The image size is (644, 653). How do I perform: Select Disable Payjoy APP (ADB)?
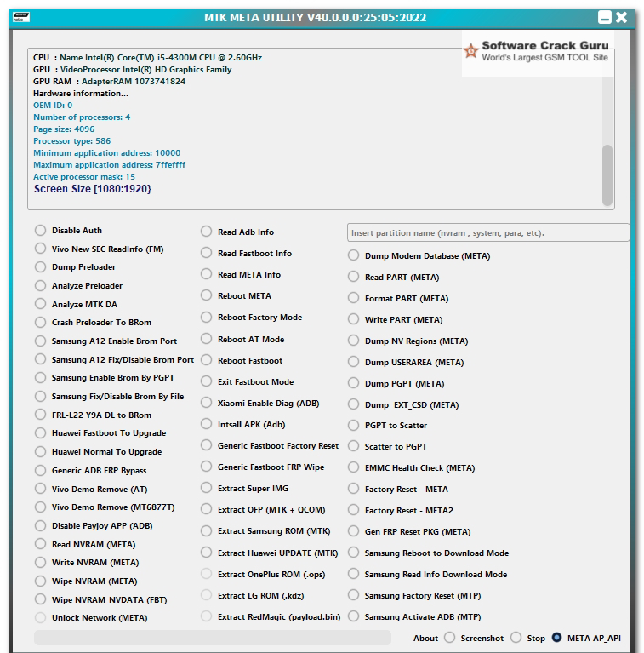[x=40, y=525]
